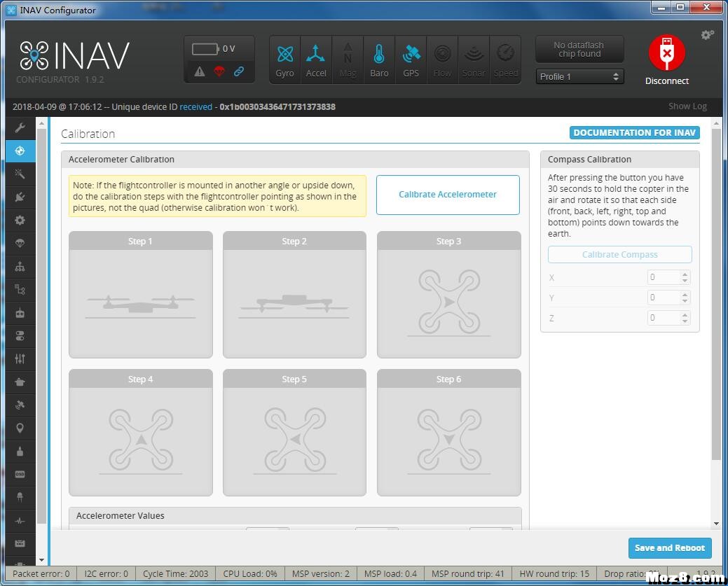Click the Baro sensor status icon
This screenshot has height=586, width=728.
pos(379,60)
